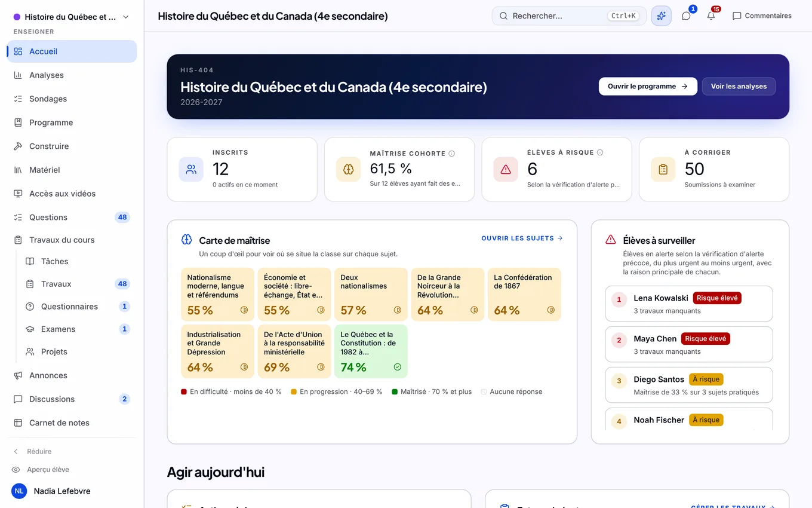Click Ouvrir les sujets link

(x=522, y=238)
